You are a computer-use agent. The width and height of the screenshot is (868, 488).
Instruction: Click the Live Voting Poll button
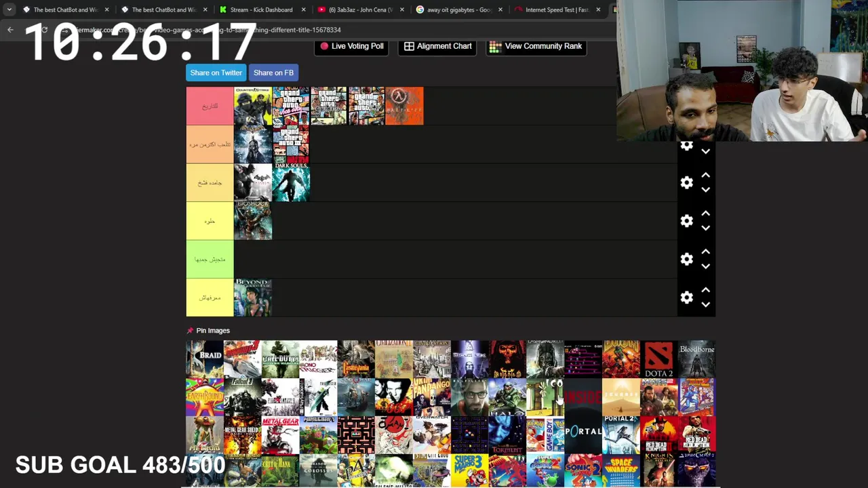tap(351, 46)
